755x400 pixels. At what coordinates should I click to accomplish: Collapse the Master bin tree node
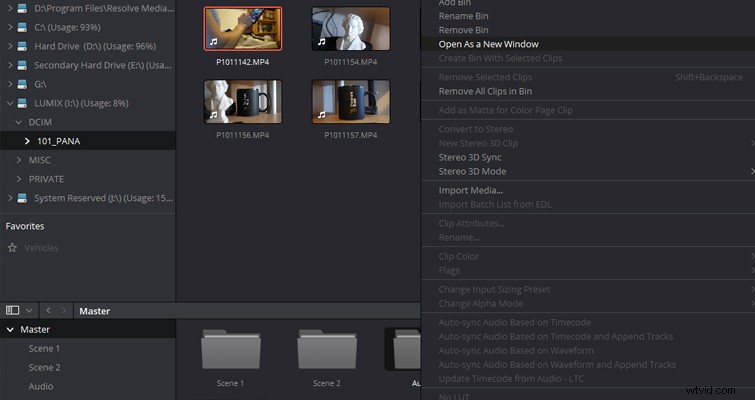pyautogui.click(x=10, y=330)
